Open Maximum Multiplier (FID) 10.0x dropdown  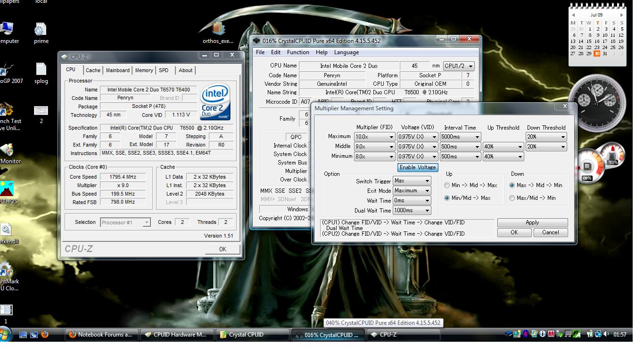(x=374, y=137)
